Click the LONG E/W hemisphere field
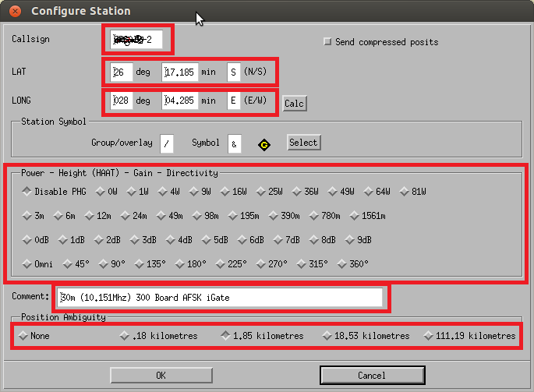 pos(234,101)
